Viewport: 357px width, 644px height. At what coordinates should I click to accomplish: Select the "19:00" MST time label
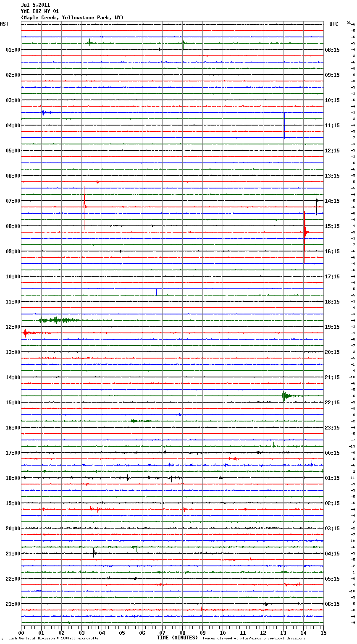(13, 503)
